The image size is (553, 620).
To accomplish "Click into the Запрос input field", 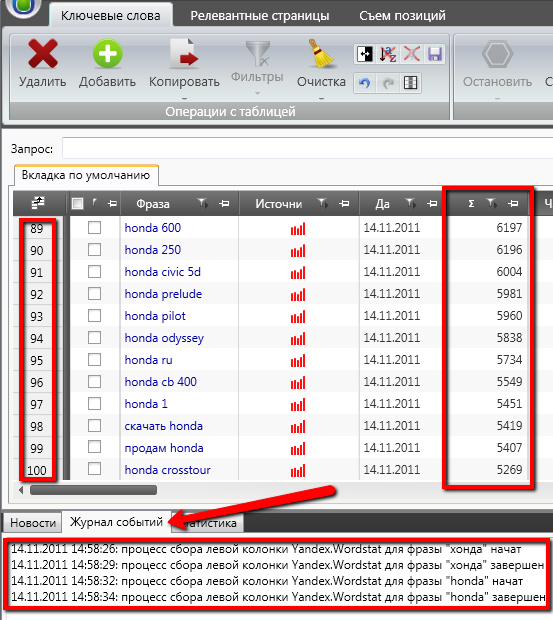I will pyautogui.click(x=308, y=149).
